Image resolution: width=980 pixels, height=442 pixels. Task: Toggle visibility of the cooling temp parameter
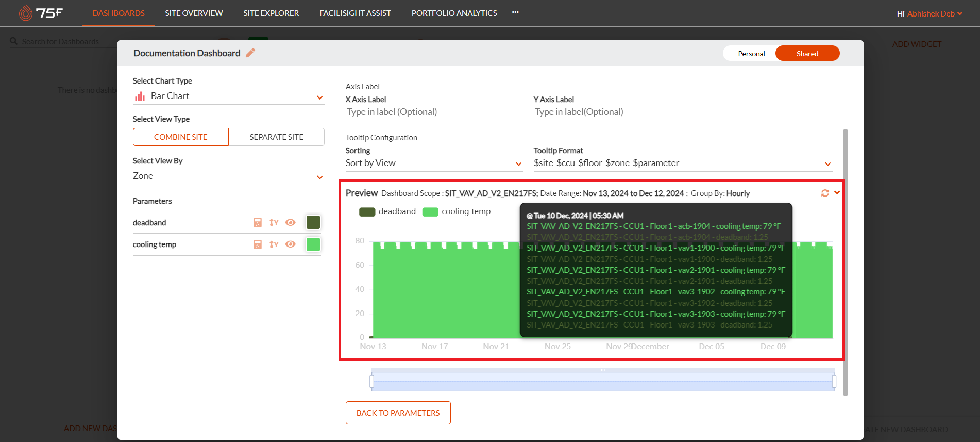tap(291, 244)
